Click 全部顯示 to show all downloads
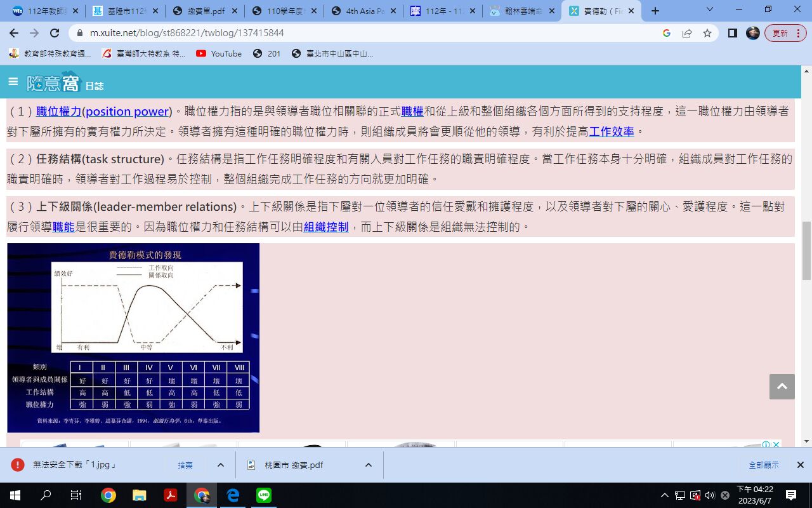The image size is (812, 508). 763,465
